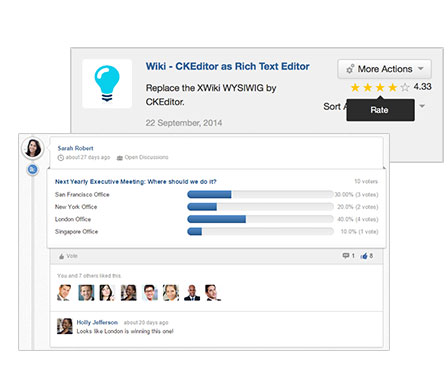The height and width of the screenshot is (375, 448).
Task: Click the Vote button
Action: 68,256
